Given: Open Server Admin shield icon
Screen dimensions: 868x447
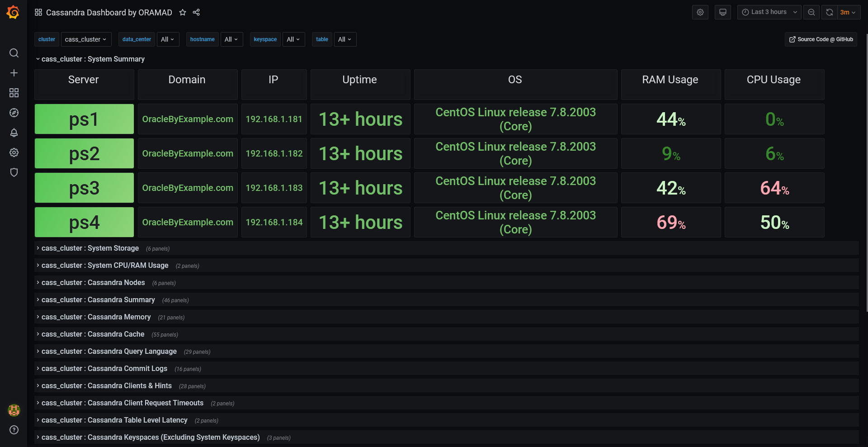Looking at the screenshot, I should (14, 172).
